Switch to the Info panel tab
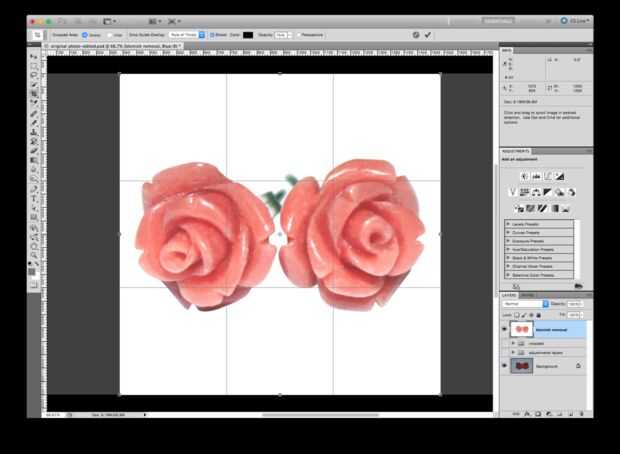Viewport: 620px width, 454px height. coord(507,50)
